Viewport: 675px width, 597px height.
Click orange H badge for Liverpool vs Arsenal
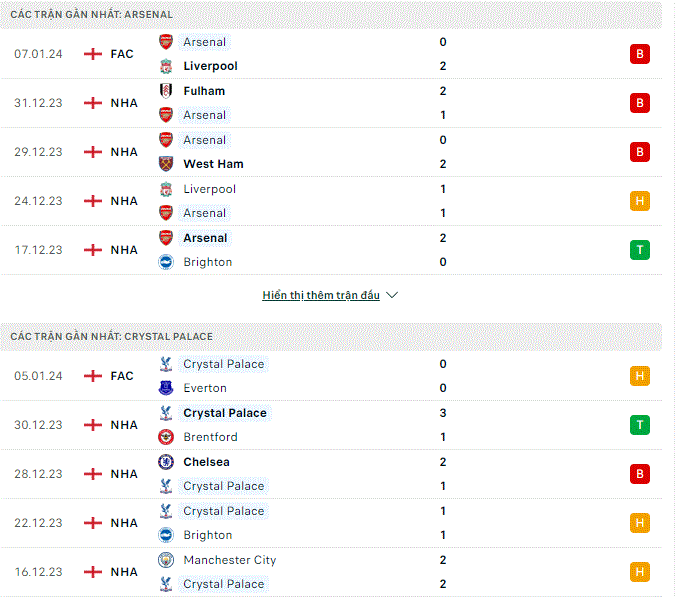tap(640, 201)
